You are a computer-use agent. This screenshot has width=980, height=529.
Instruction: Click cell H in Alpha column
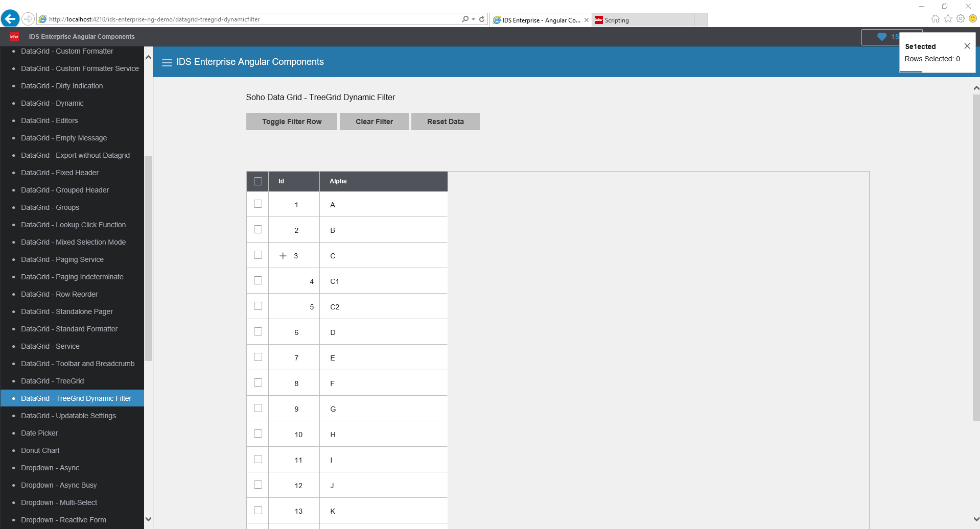click(383, 434)
